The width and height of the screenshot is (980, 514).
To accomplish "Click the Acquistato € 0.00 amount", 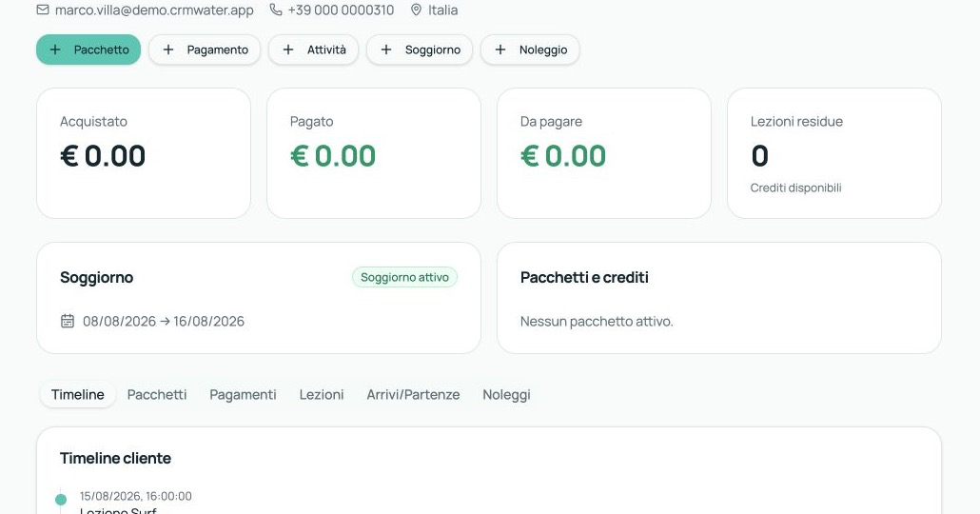I will pos(103,156).
